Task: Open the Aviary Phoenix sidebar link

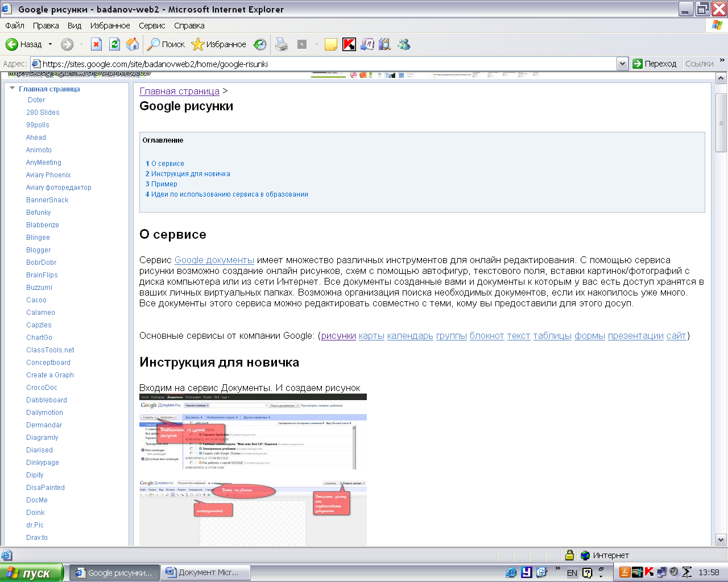Action: (48, 175)
